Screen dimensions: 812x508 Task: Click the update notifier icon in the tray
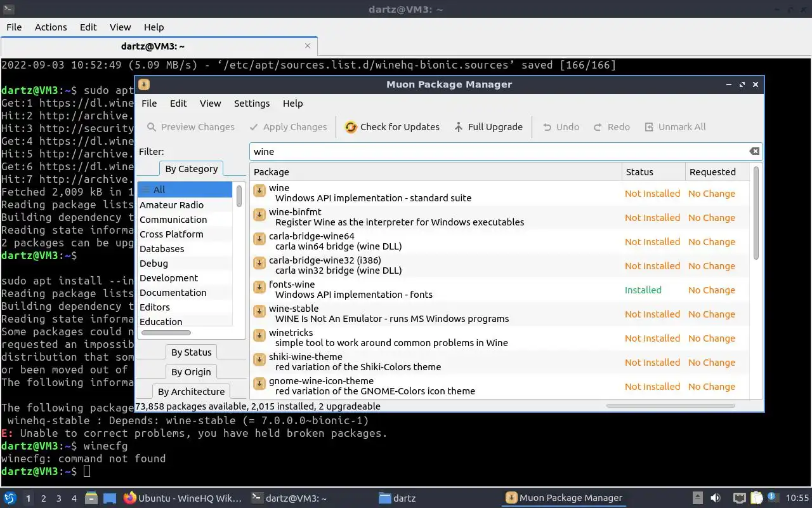(773, 498)
